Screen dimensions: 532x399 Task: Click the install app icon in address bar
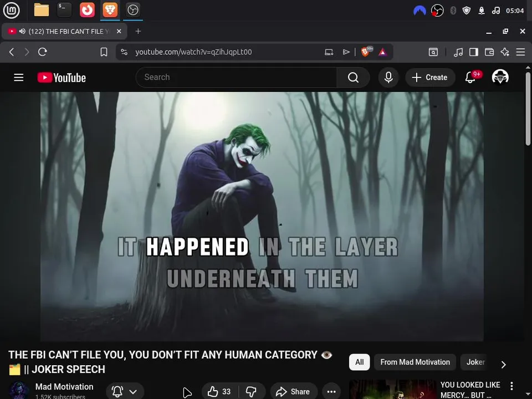click(329, 52)
